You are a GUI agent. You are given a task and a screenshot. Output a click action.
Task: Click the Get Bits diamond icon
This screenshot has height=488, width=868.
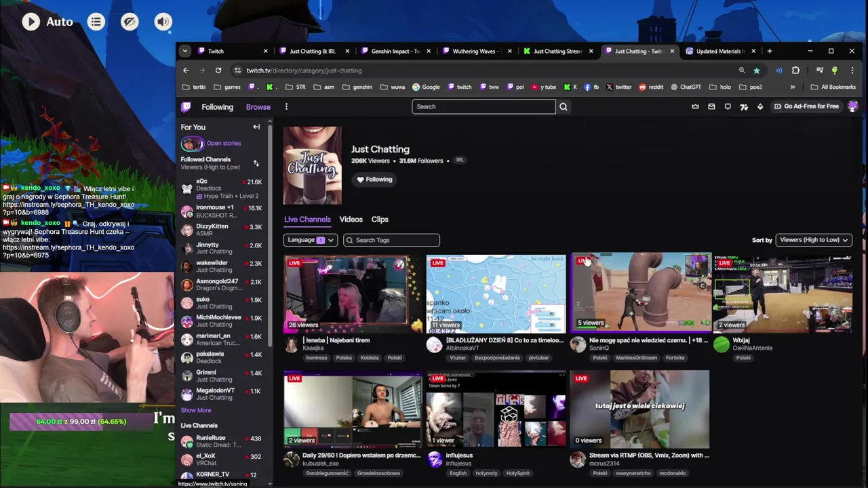(x=760, y=106)
